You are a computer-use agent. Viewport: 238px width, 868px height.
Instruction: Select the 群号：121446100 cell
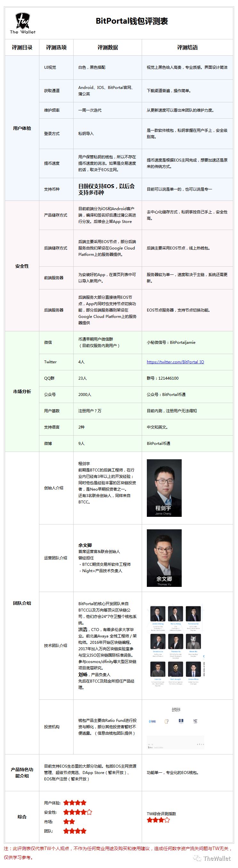[187, 378]
